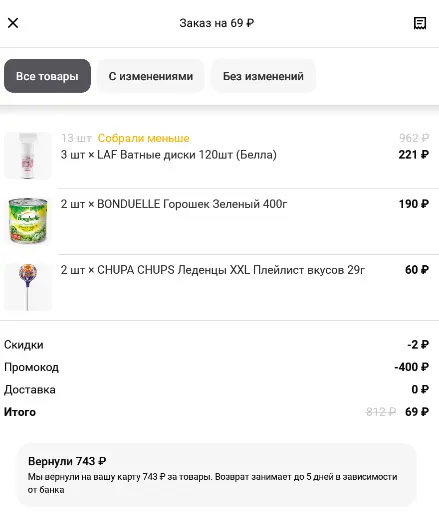This screenshot has width=439, height=520.
Task: Tap the 60 ₽ lollipop price
Action: coord(417,270)
